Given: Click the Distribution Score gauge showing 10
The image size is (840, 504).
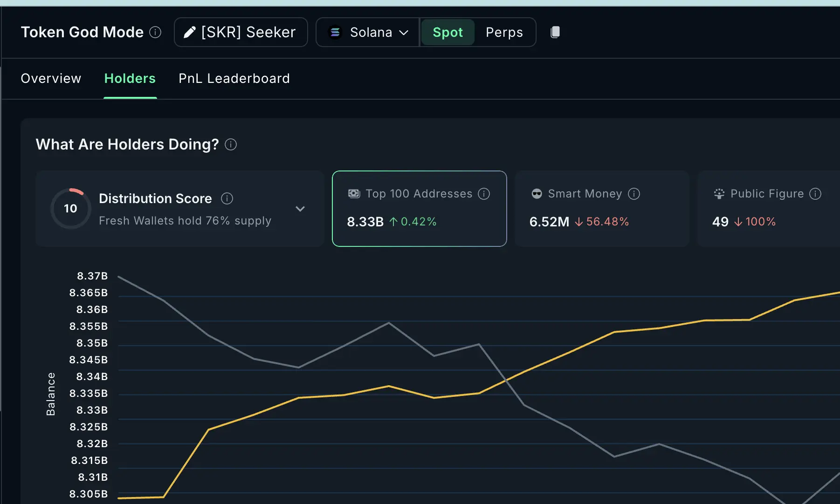Looking at the screenshot, I should pyautogui.click(x=70, y=208).
